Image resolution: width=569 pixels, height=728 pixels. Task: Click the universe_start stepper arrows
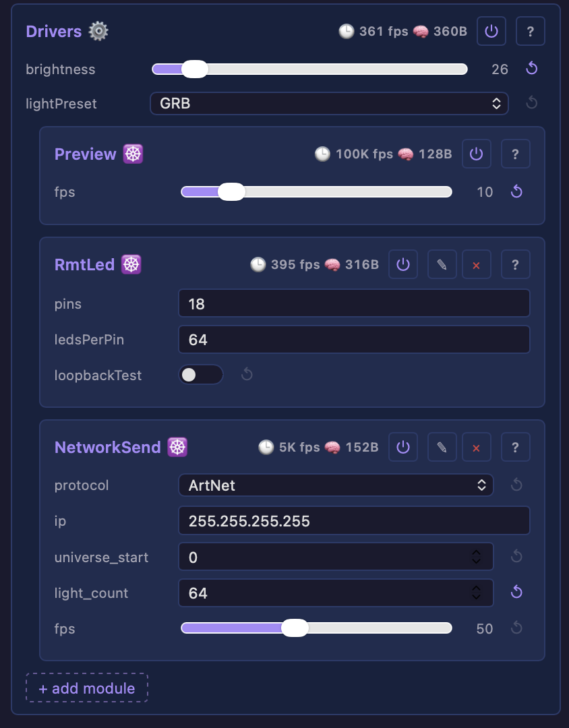click(476, 557)
